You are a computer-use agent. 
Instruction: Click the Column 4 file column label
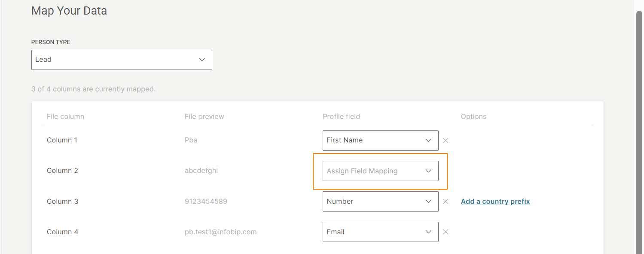tap(62, 232)
